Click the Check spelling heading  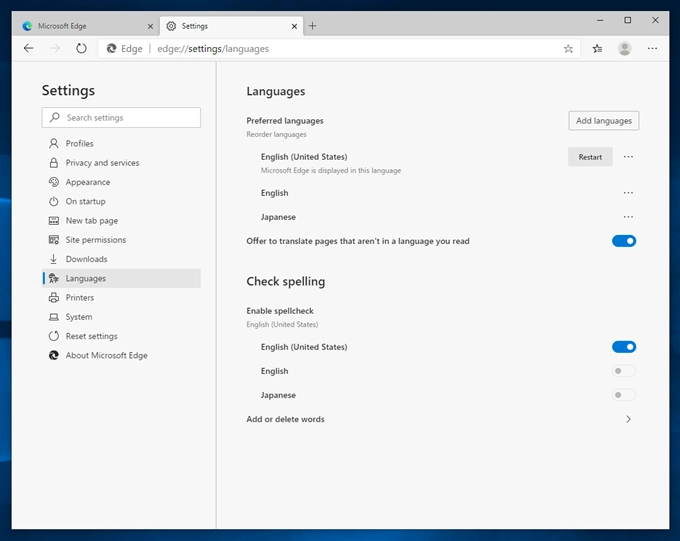tap(285, 282)
